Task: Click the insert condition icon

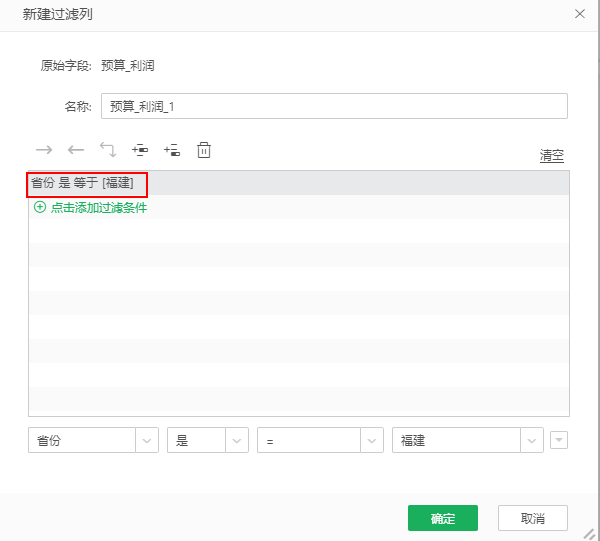Action: point(140,150)
